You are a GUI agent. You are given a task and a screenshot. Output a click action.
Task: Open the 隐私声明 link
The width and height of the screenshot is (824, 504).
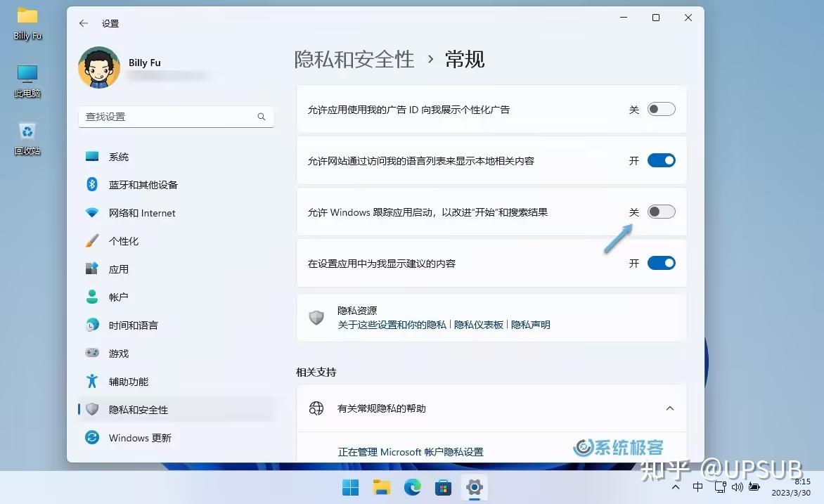(x=530, y=325)
